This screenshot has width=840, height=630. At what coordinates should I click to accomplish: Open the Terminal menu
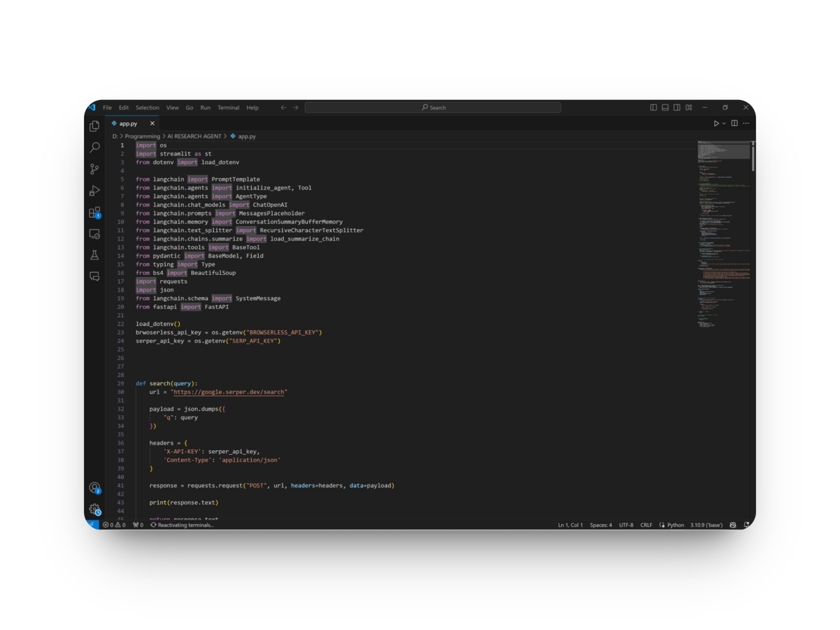click(228, 107)
